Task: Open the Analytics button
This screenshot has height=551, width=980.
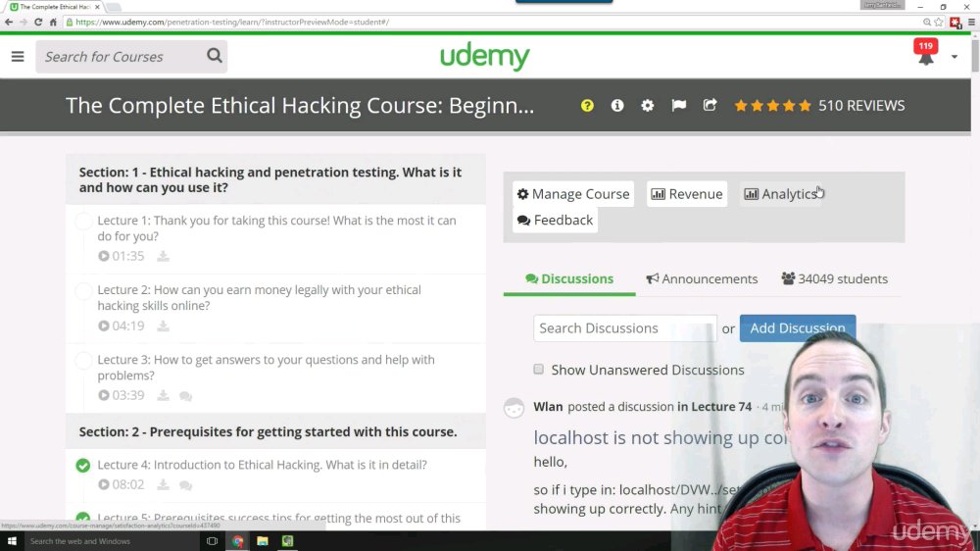Action: [x=781, y=194]
